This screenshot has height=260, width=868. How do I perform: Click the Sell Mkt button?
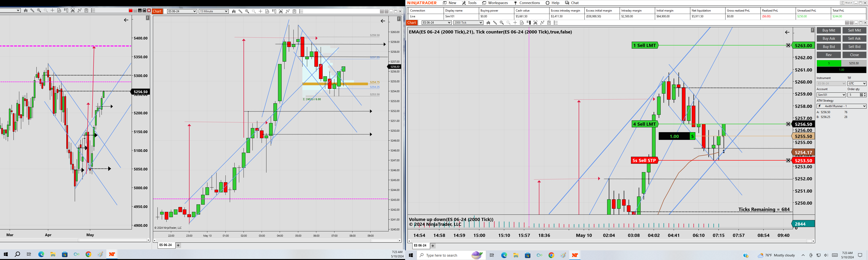click(854, 30)
